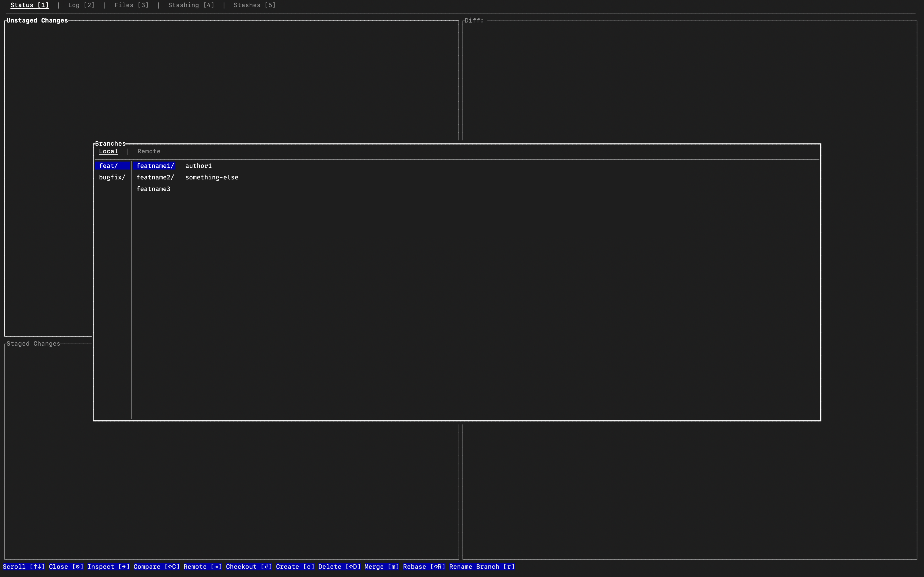
Task: Select the author1 branch
Action: (198, 166)
